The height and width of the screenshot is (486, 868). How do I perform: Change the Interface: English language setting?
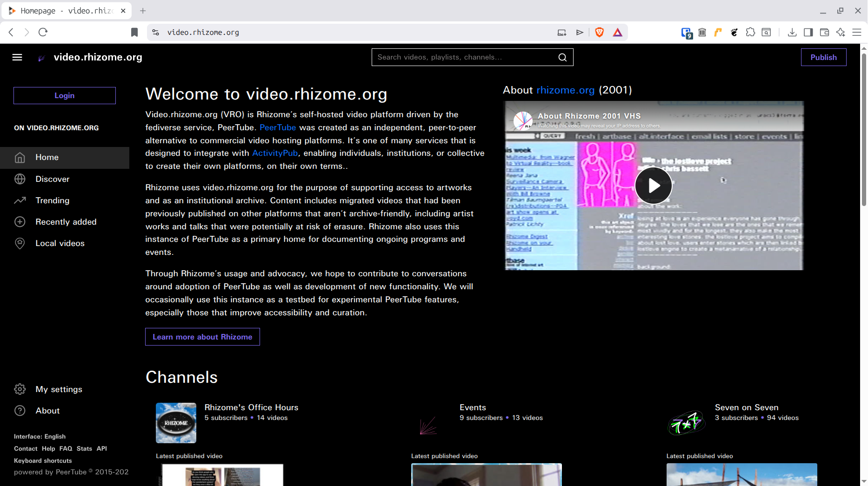click(x=40, y=436)
